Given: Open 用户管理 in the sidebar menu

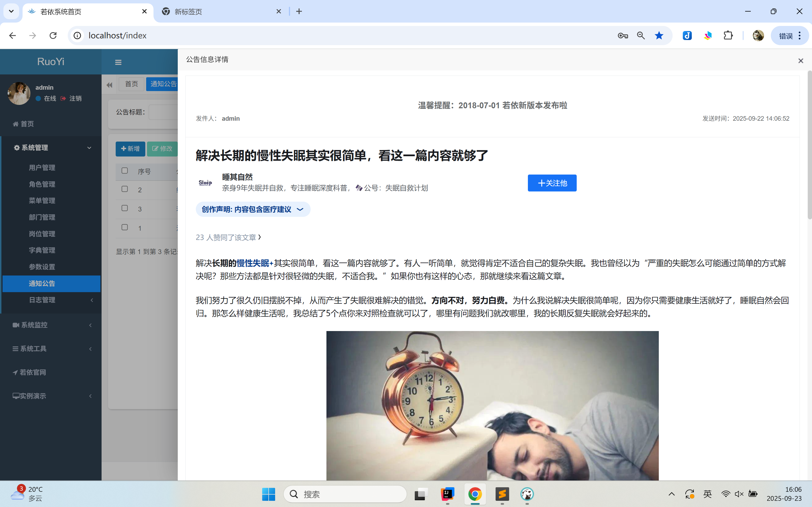Looking at the screenshot, I should tap(42, 168).
